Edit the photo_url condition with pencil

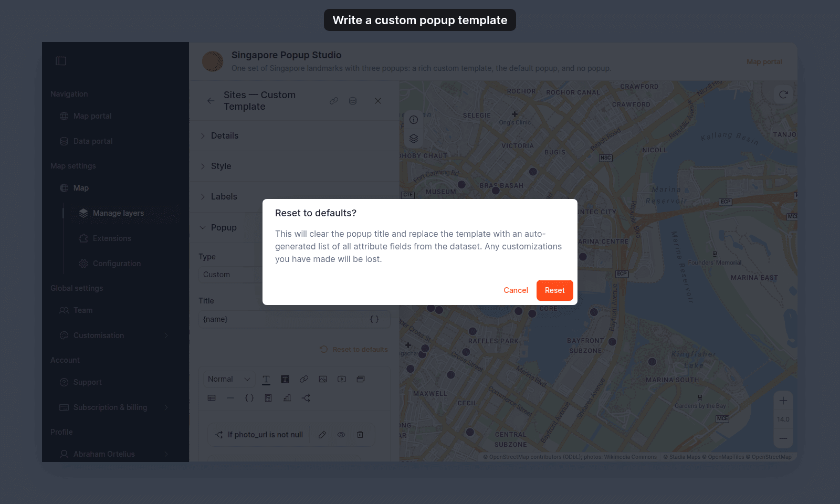[322, 435]
